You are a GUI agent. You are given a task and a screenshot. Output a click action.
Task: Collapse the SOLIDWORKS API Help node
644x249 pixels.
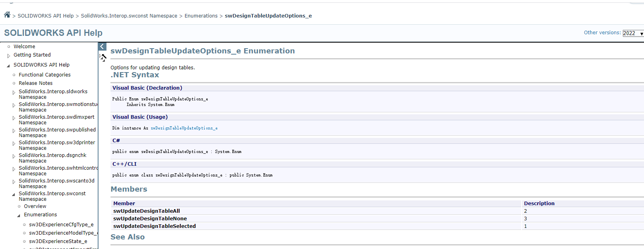[8, 66]
